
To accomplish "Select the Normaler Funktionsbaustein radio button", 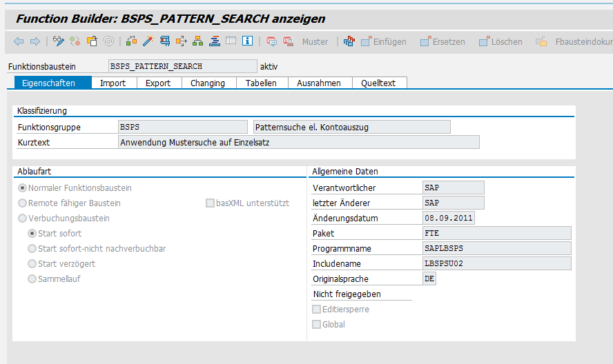I will (23, 188).
